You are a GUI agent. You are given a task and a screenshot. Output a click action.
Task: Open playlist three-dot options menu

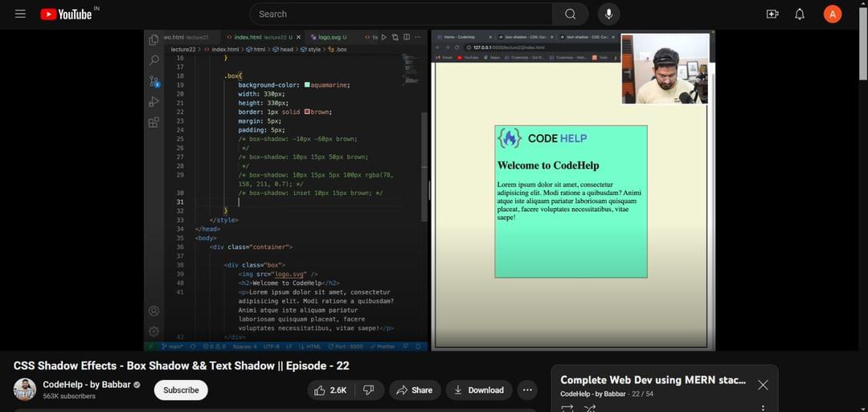pos(763,409)
